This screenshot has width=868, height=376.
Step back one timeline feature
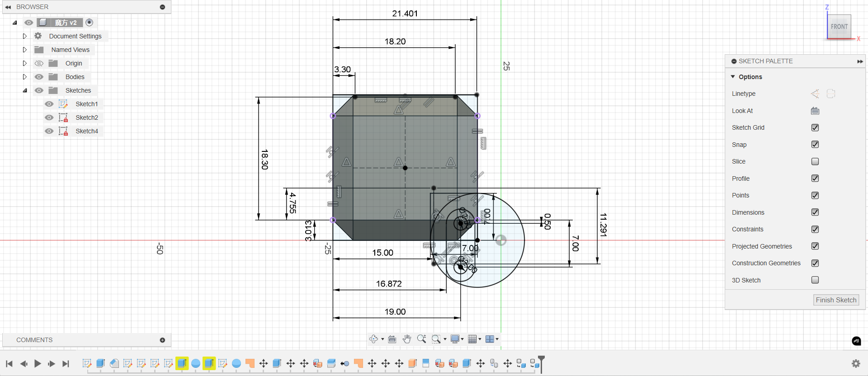24,363
